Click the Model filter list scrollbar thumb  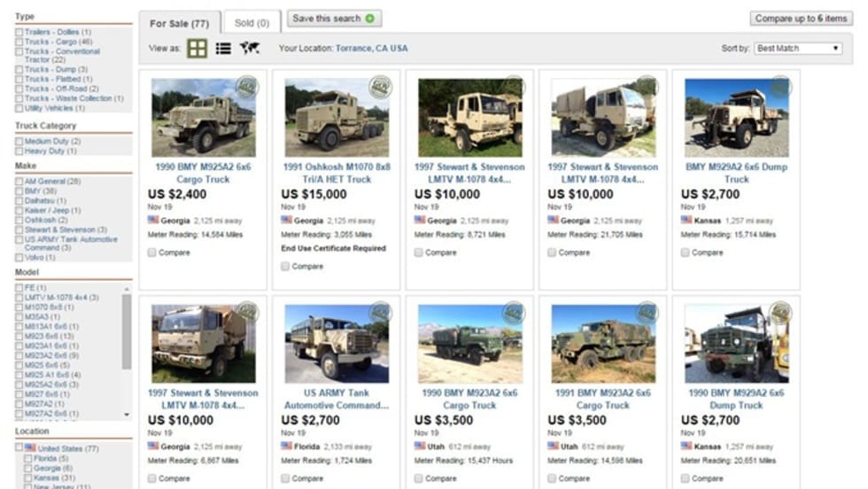(x=127, y=331)
